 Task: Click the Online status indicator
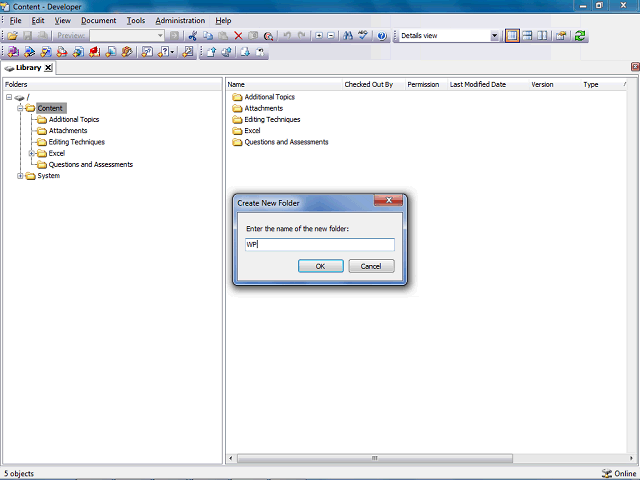coord(619,473)
